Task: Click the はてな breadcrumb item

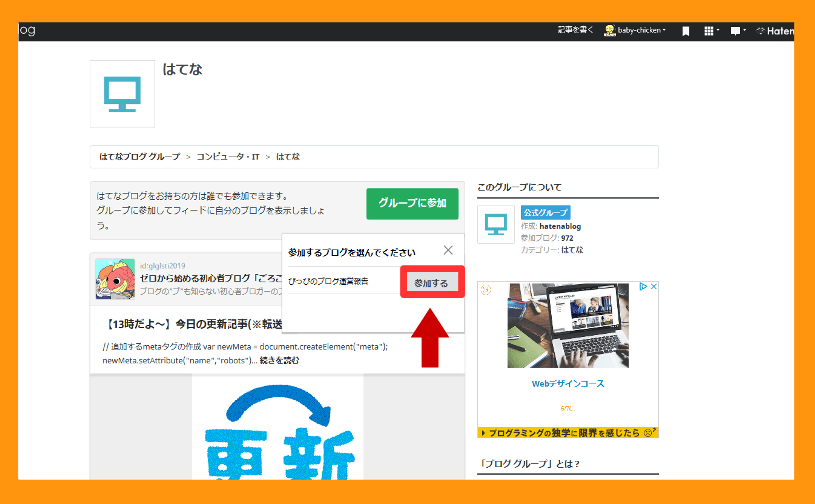Action: [x=288, y=156]
